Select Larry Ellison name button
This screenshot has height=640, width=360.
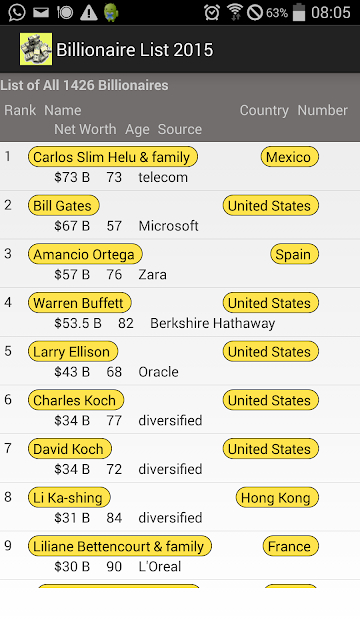tap(73, 351)
